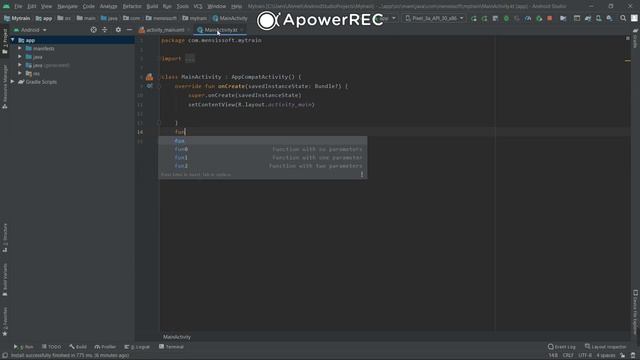The image size is (640, 360).
Task: Click the 4 spaces indent status entry
Action: [x=606, y=356]
